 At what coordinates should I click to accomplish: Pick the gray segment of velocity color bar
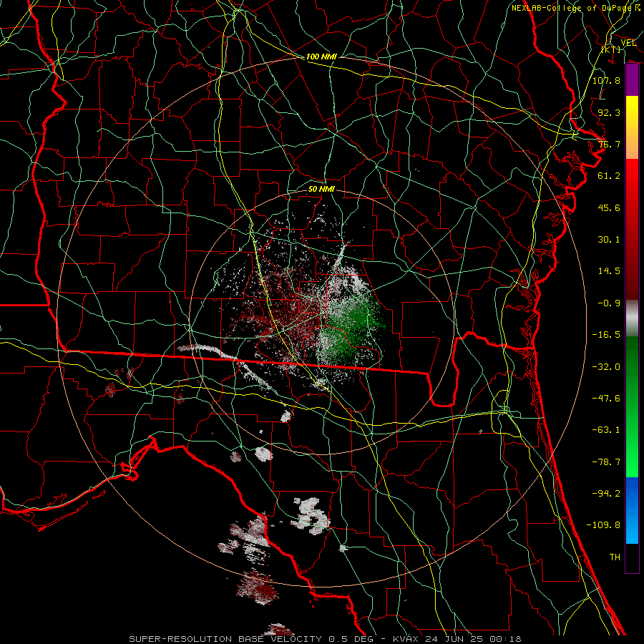(632, 318)
